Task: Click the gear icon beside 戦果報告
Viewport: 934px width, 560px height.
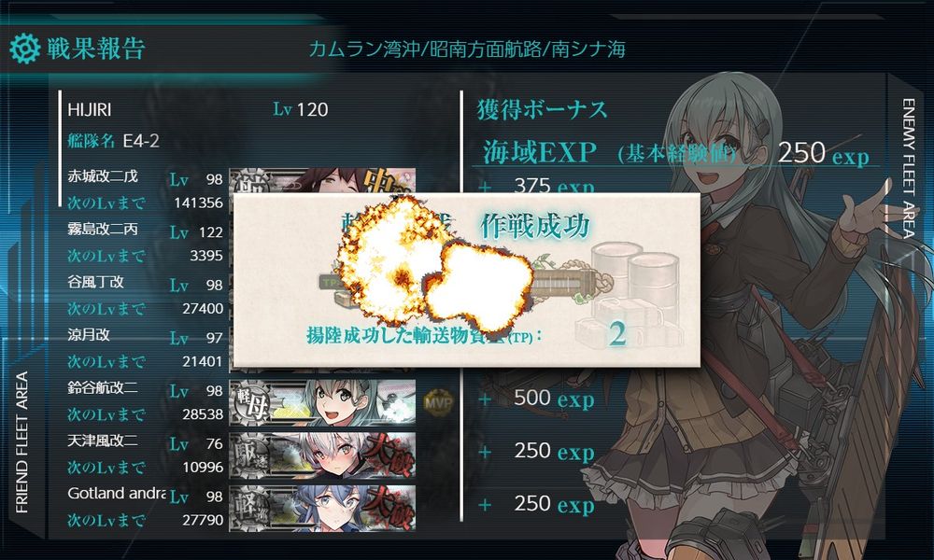Action: pos(25,49)
